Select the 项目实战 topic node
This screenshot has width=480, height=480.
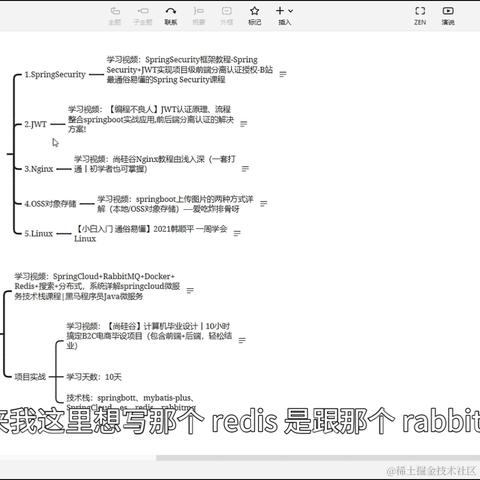pos(30,377)
